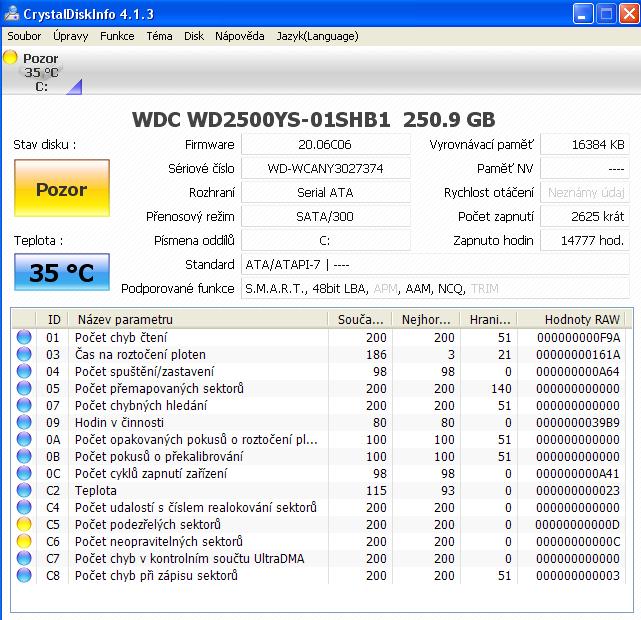Open the Soubor menu
Image resolution: width=641 pixels, height=620 pixels.
coord(24,36)
